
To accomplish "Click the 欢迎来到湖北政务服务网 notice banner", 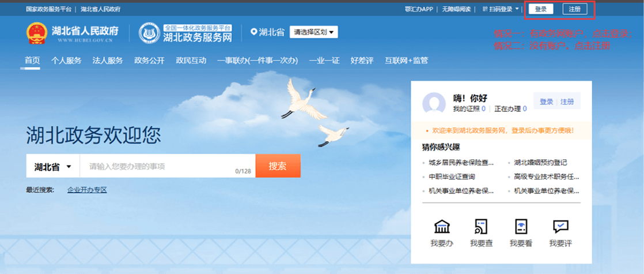I will [501, 131].
